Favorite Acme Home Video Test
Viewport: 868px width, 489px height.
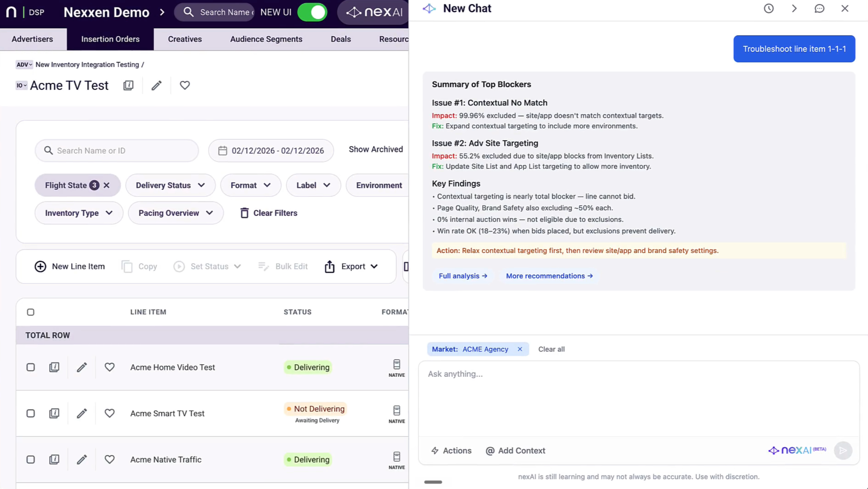pos(110,367)
